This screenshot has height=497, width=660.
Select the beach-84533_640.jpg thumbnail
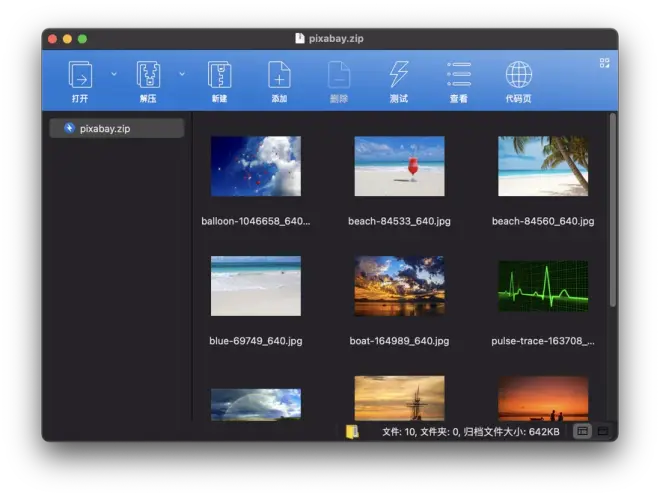click(x=399, y=166)
